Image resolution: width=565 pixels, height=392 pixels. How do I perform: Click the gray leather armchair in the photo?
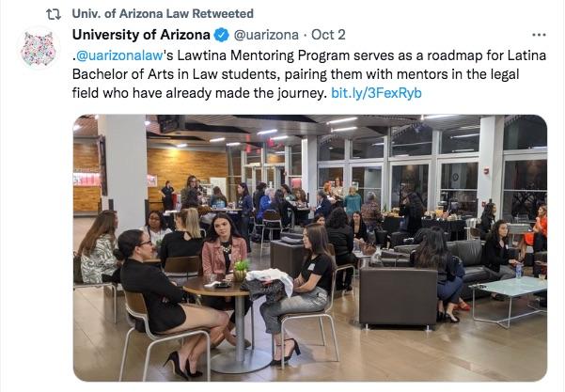(399, 295)
